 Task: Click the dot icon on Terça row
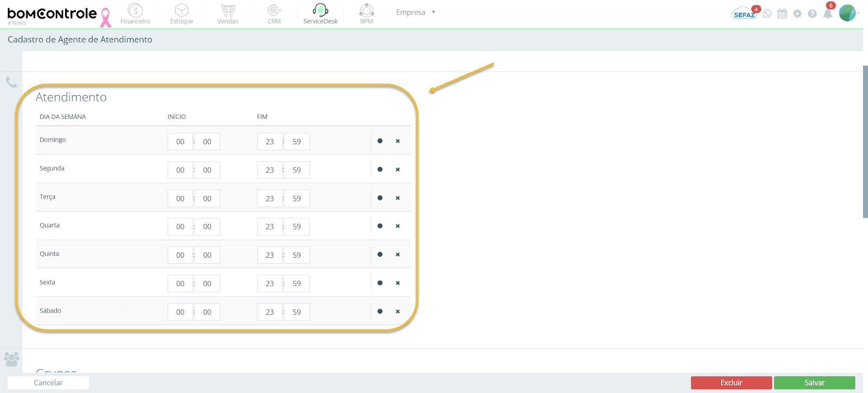[x=380, y=198]
